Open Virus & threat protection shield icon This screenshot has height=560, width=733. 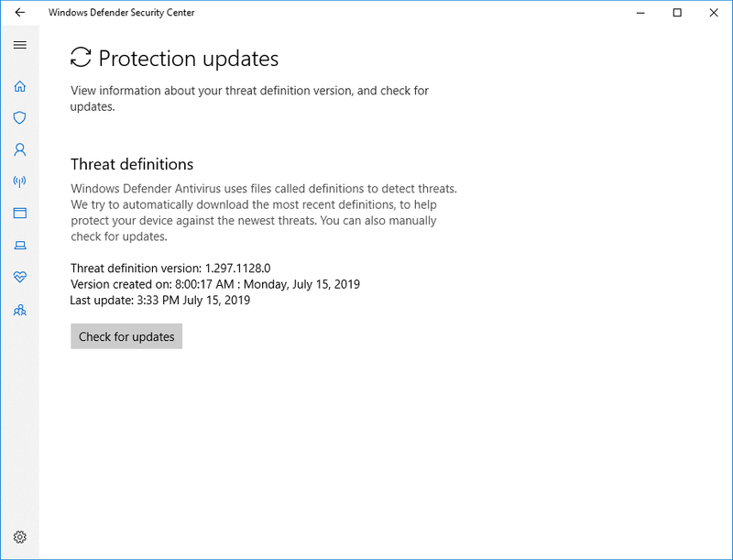click(19, 117)
